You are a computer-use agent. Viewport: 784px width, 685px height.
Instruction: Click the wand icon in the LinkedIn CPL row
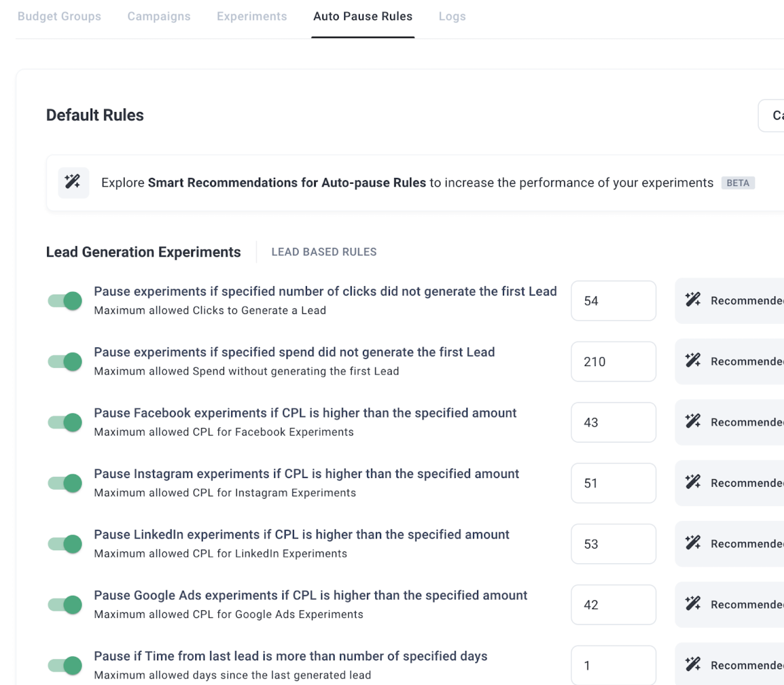[x=693, y=543]
